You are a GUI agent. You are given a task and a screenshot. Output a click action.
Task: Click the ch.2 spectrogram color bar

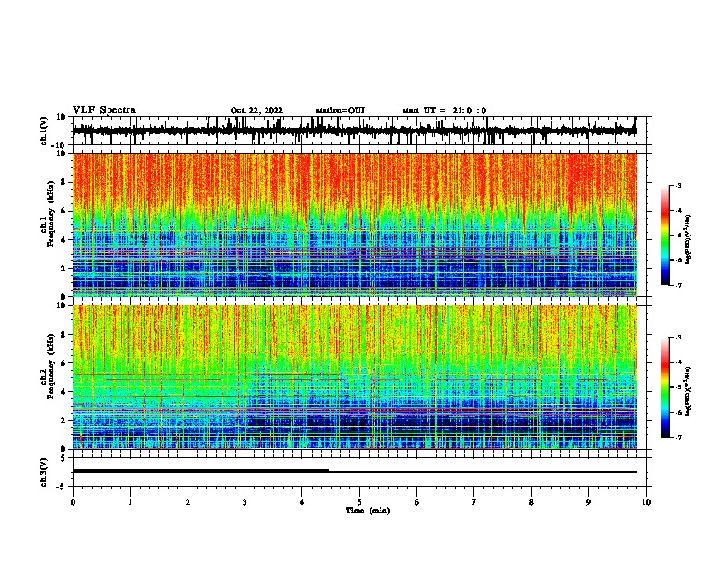(x=665, y=387)
